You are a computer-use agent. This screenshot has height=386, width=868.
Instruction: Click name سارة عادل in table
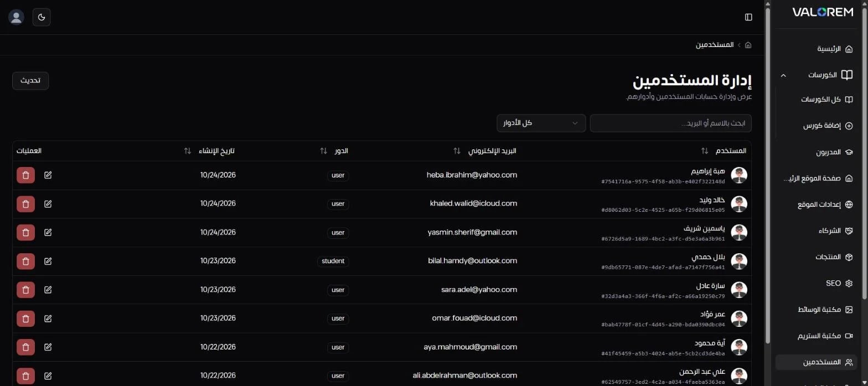tap(710, 286)
